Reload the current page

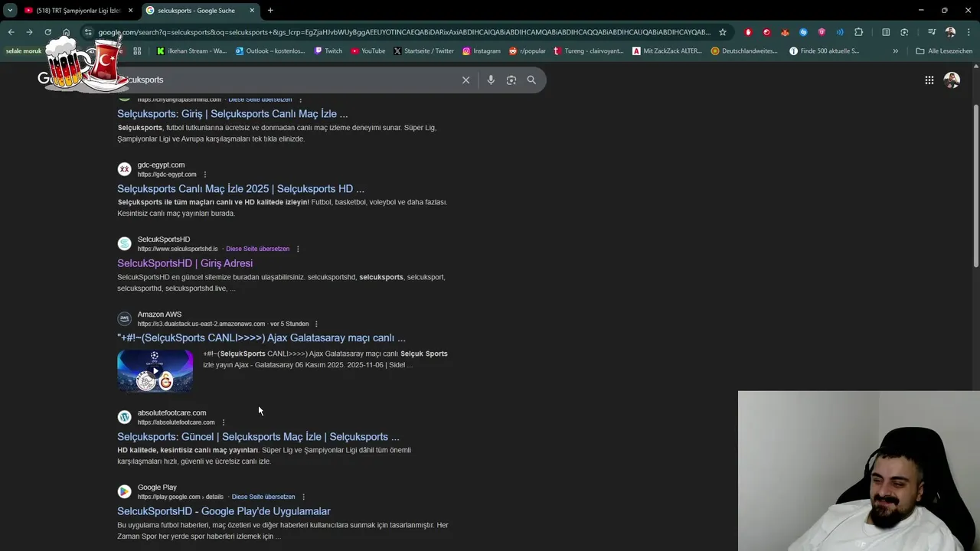point(47,32)
